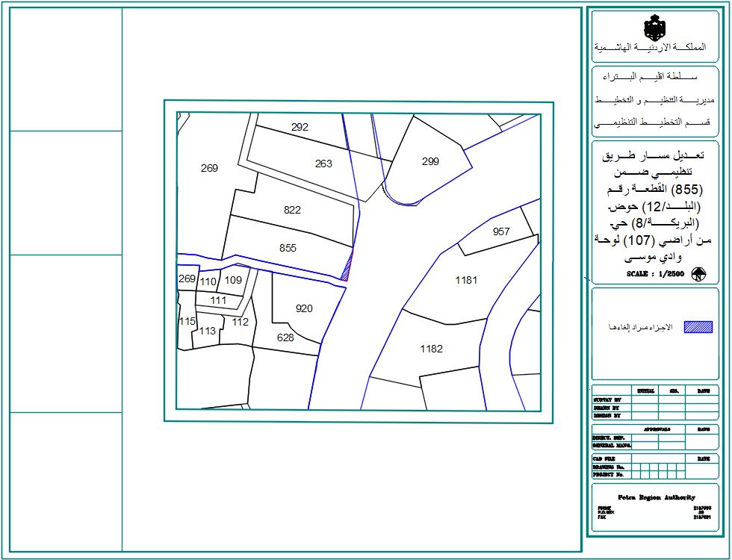Select the small parcel labeled 113

click(206, 329)
